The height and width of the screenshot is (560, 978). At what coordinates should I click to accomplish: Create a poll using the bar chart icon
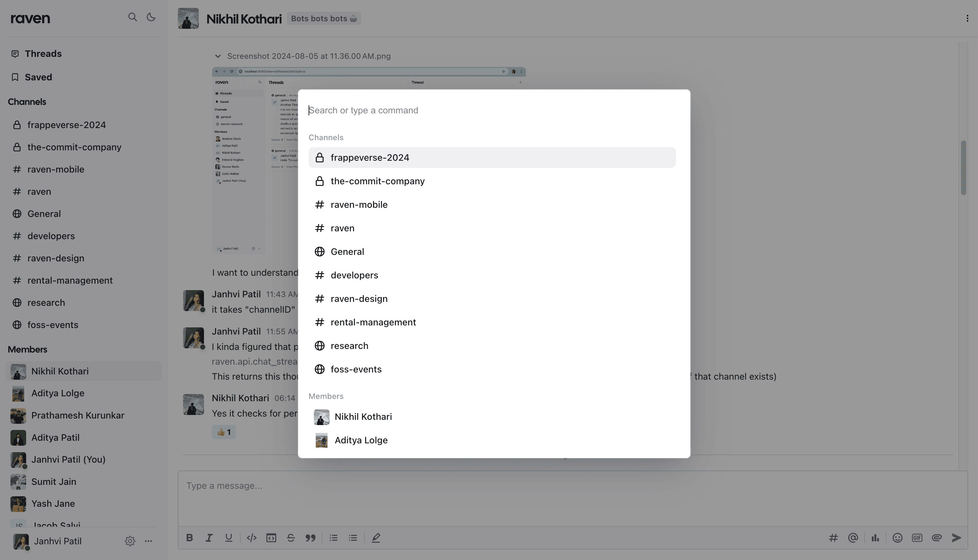click(x=875, y=538)
